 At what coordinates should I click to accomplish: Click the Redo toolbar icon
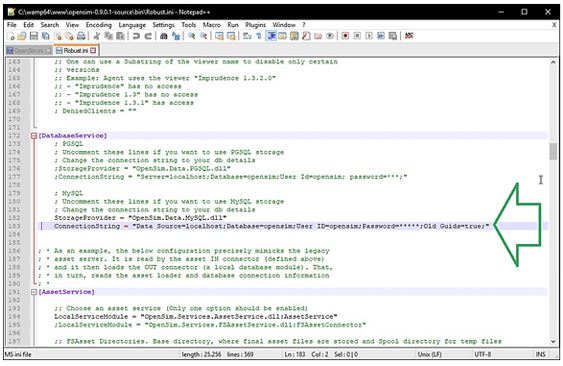coord(148,36)
